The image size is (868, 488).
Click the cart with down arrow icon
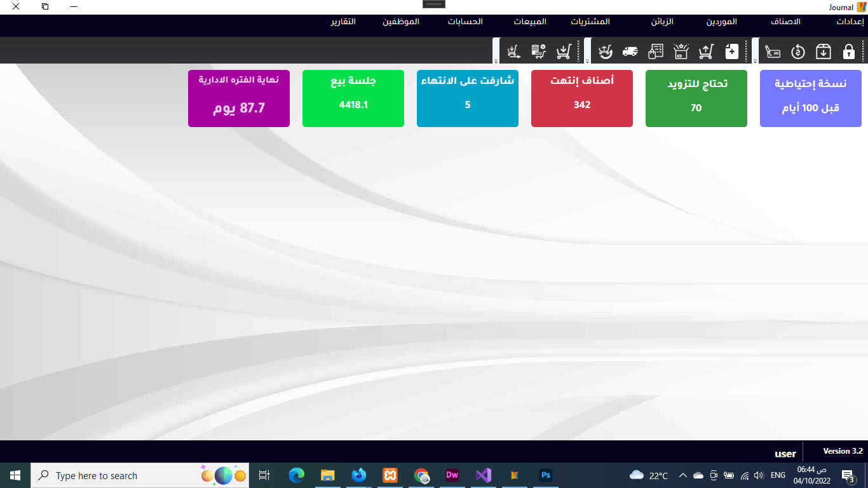point(564,51)
